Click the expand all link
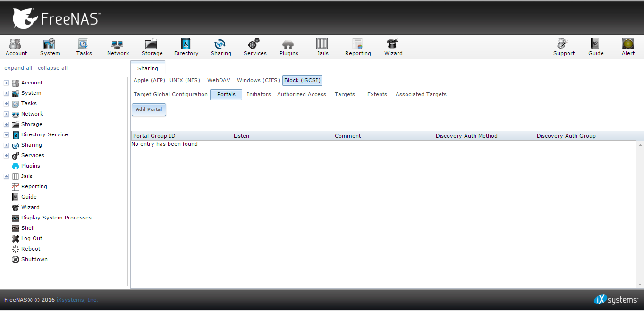Image resolution: width=644 pixels, height=311 pixels. click(x=18, y=68)
